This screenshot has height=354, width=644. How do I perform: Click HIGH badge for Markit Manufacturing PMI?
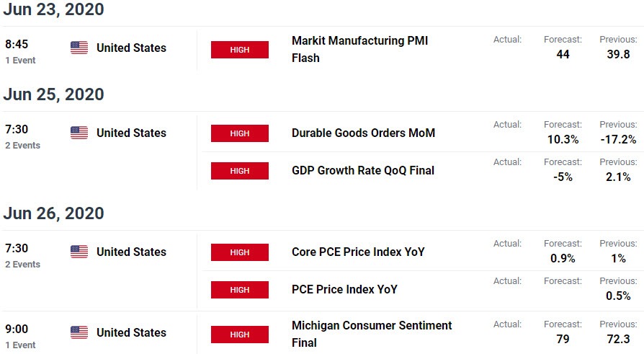click(240, 50)
